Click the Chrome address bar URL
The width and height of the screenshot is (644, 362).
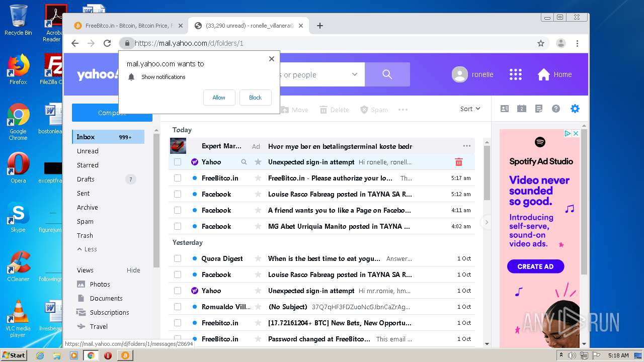click(x=189, y=43)
